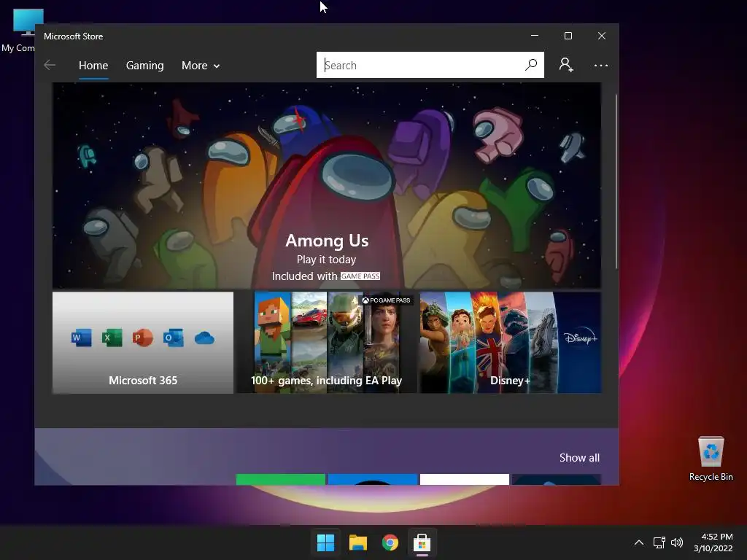
Task: Open the Windows Start menu
Action: point(326,542)
